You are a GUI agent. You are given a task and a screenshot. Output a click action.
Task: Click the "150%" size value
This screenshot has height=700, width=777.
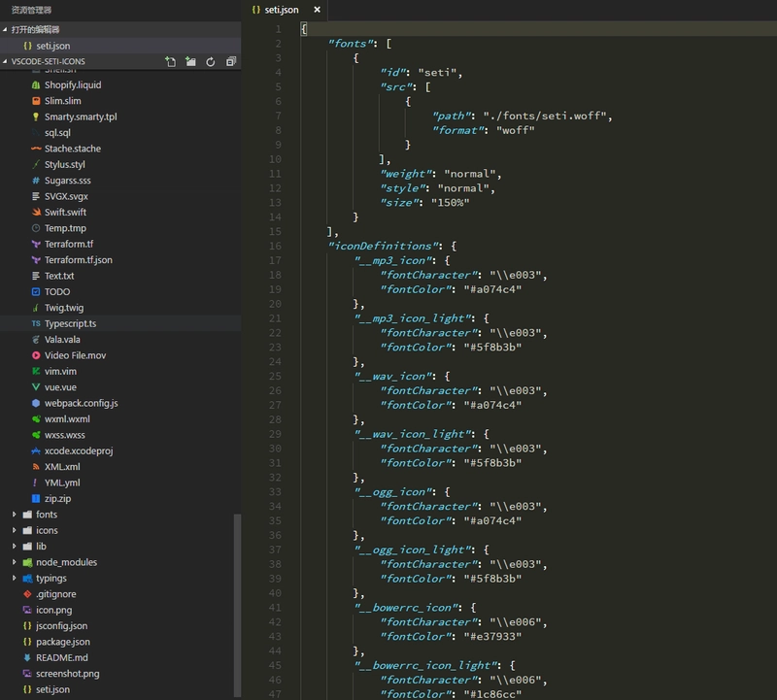click(x=450, y=202)
